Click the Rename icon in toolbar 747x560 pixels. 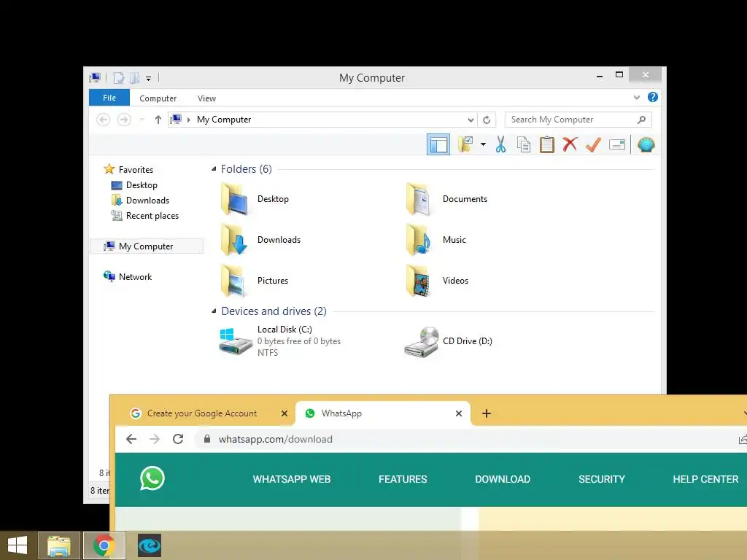point(617,144)
